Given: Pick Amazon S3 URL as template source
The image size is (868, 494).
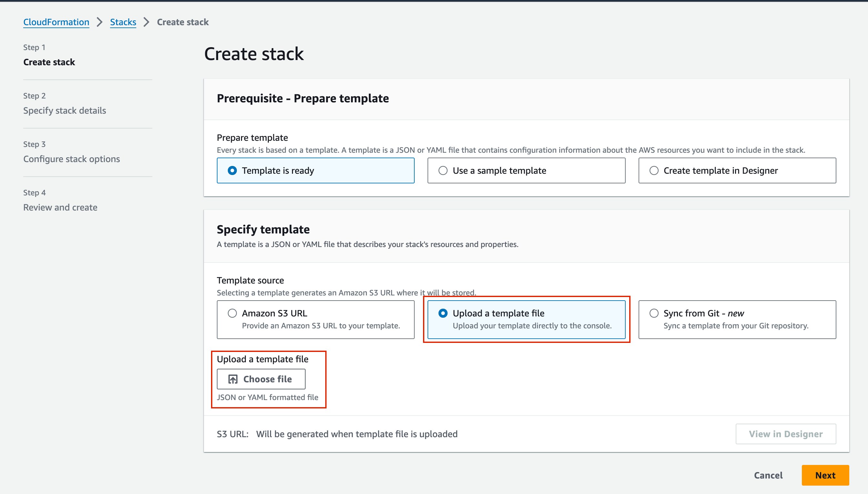Looking at the screenshot, I should (x=315, y=319).
